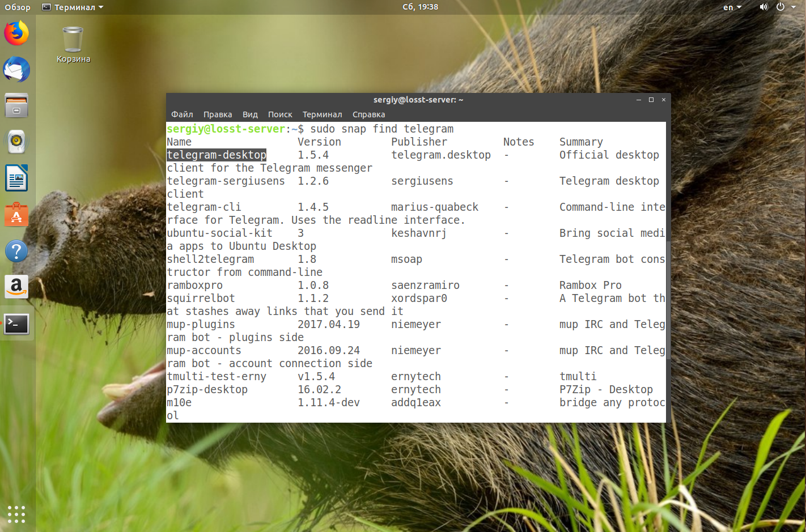Open the Обзор activities overview

(18, 7)
